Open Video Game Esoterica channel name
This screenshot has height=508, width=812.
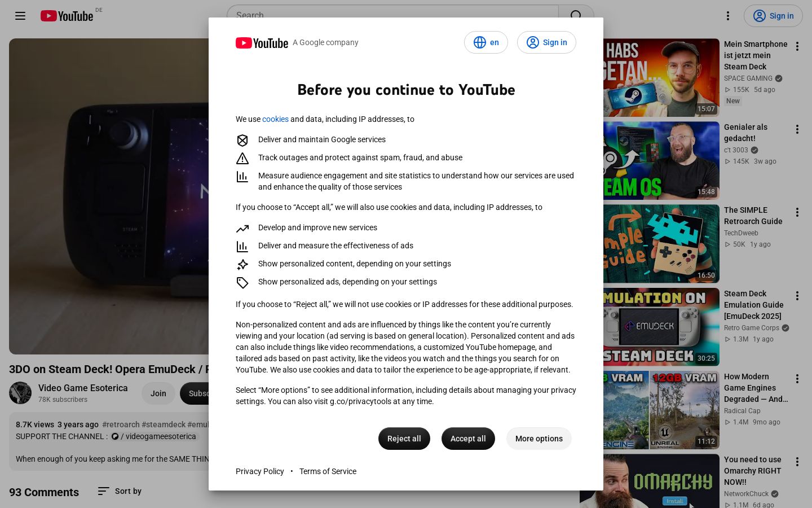pyautogui.click(x=83, y=388)
